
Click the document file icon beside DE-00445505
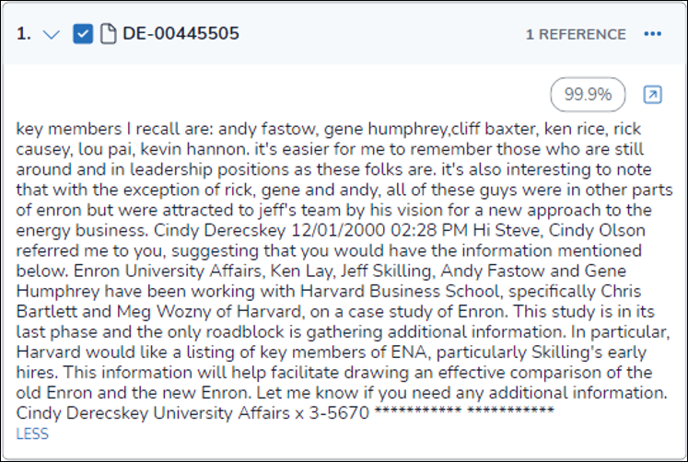coord(108,34)
